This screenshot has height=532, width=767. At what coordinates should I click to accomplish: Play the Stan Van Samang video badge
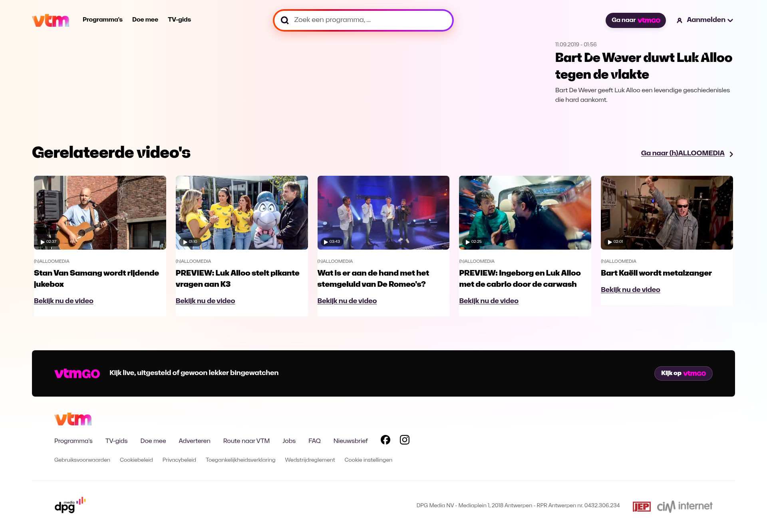pos(48,242)
